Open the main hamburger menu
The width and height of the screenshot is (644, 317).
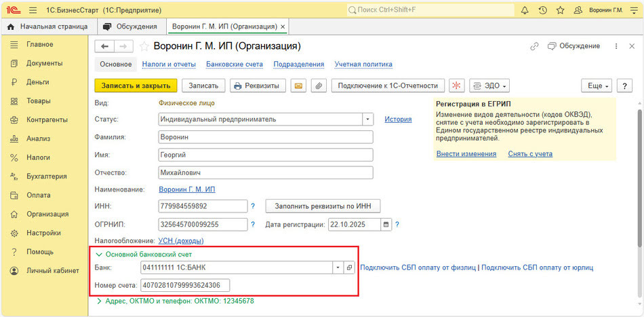coord(33,10)
